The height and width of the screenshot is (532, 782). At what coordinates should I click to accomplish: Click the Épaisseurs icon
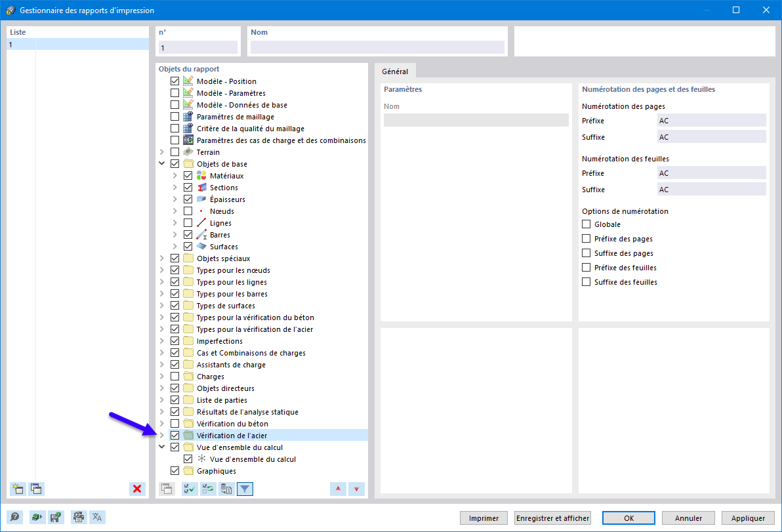coord(201,199)
